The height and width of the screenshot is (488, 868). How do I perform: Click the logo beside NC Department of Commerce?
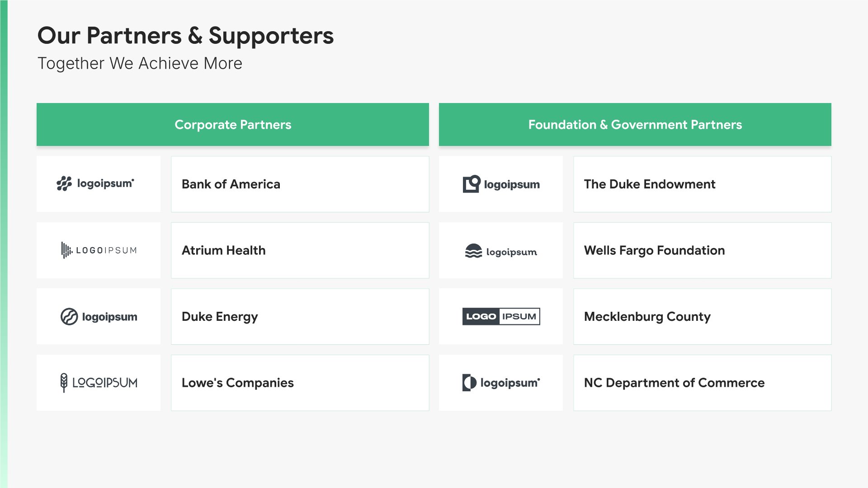click(x=501, y=383)
